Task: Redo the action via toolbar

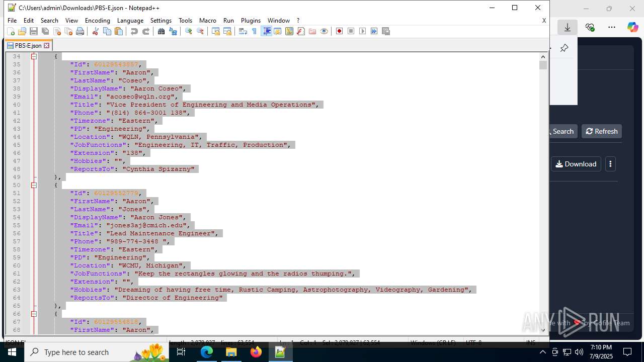Action: 146,31
